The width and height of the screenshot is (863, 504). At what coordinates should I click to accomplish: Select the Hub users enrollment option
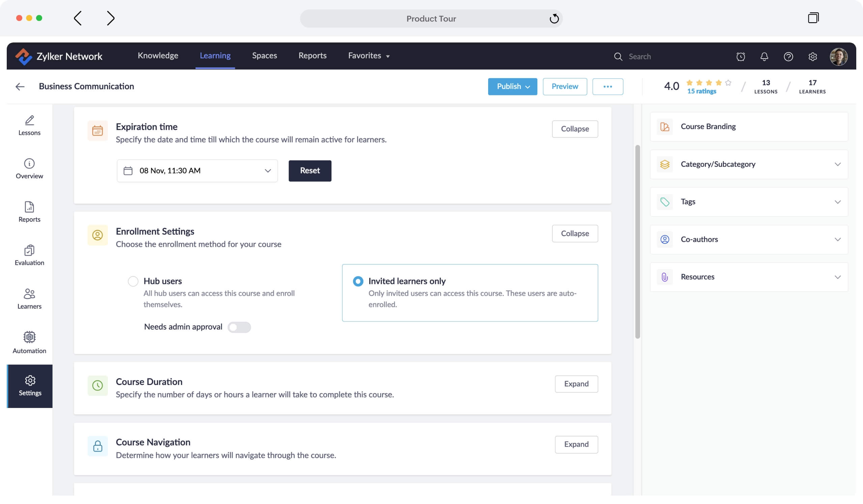(133, 281)
